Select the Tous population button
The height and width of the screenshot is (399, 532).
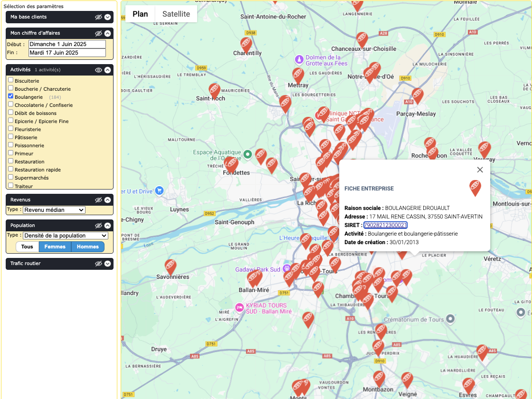coord(27,247)
